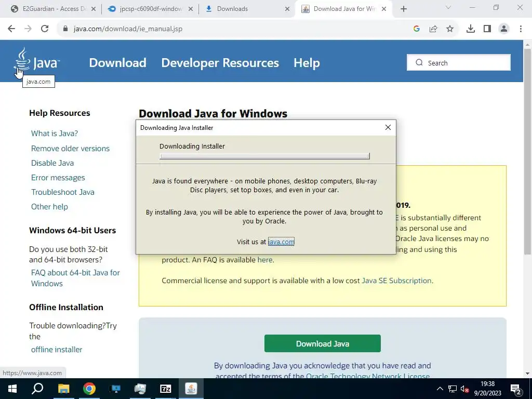Image resolution: width=532 pixels, height=399 pixels.
Task: Bookmark this page with the star icon
Action: tap(450, 29)
